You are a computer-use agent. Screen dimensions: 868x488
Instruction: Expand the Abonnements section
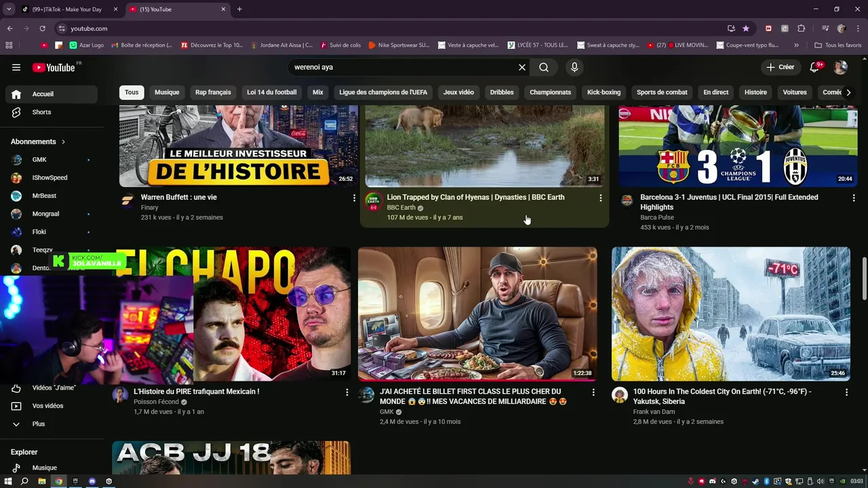point(38,142)
